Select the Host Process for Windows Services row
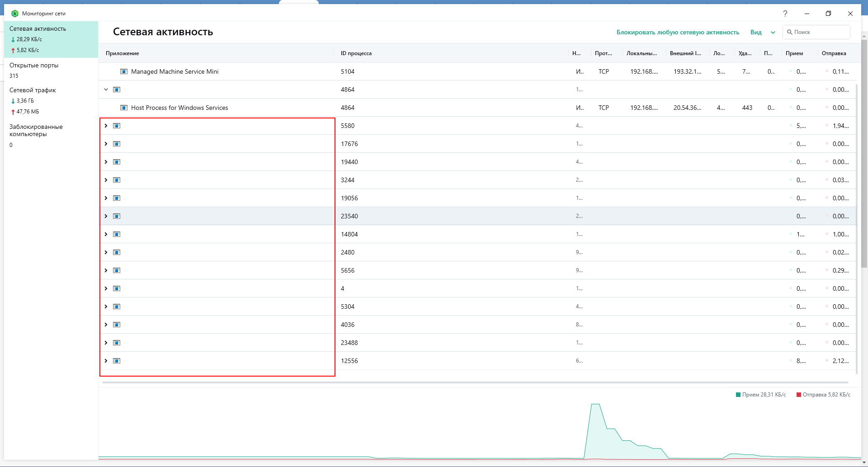 coord(477,108)
